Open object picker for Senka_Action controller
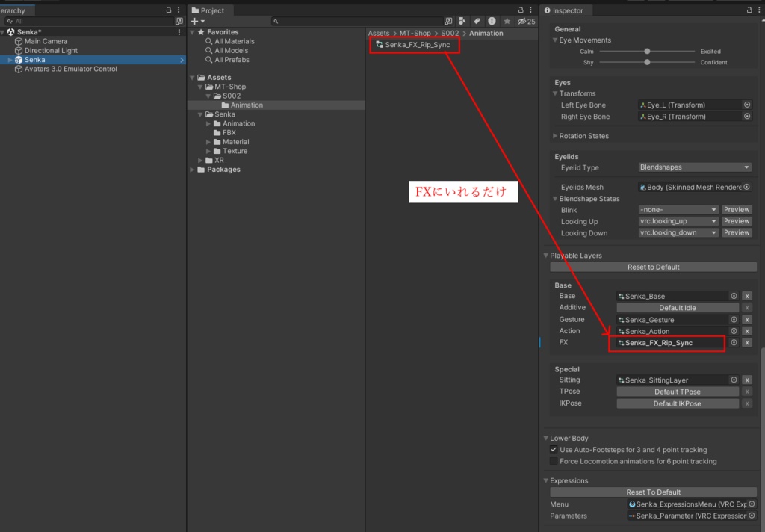 pyautogui.click(x=734, y=331)
